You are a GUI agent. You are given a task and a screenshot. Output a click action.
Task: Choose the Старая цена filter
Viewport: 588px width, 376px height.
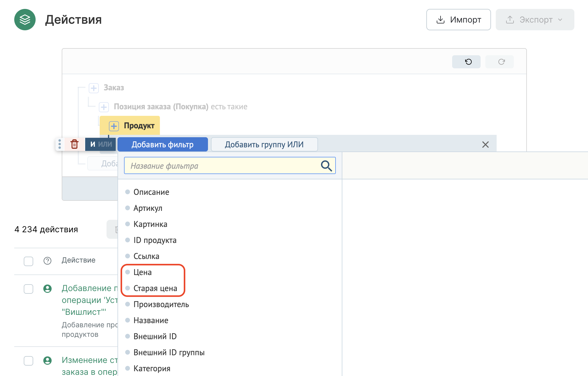(x=155, y=288)
